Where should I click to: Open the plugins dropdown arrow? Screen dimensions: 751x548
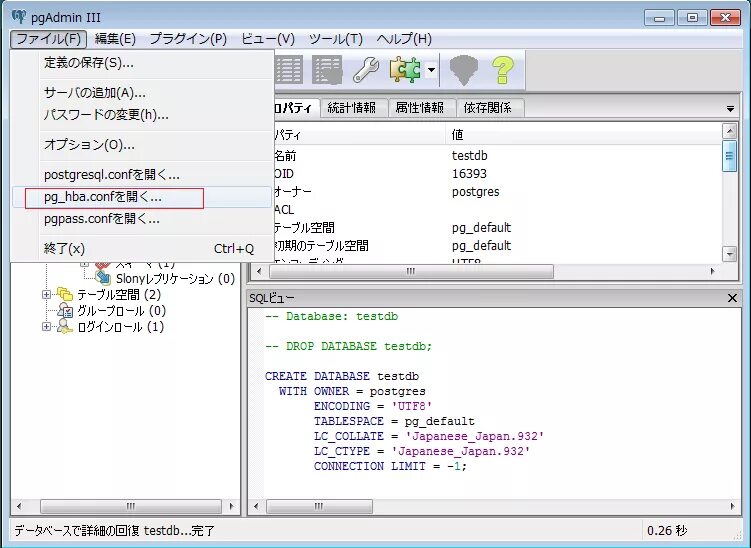(431, 70)
